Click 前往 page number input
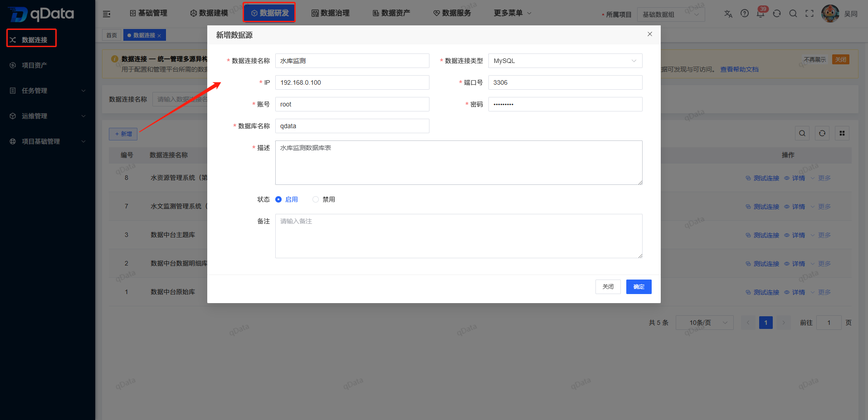The width and height of the screenshot is (868, 420). click(x=829, y=323)
